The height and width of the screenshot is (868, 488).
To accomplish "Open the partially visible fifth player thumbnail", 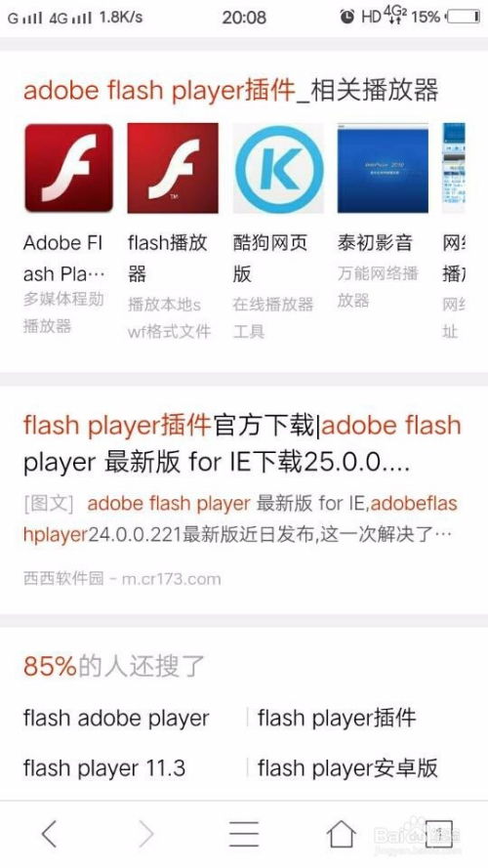I will [x=454, y=168].
